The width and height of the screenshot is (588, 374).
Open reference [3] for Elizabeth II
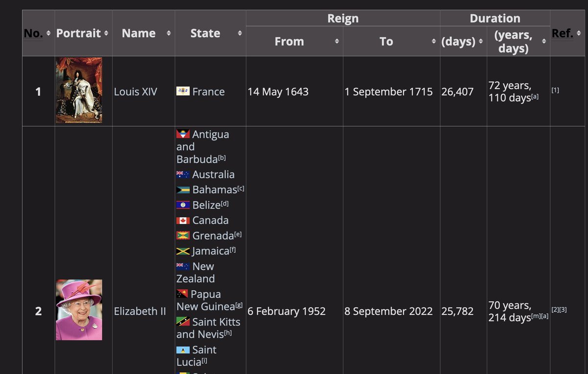[x=563, y=310]
